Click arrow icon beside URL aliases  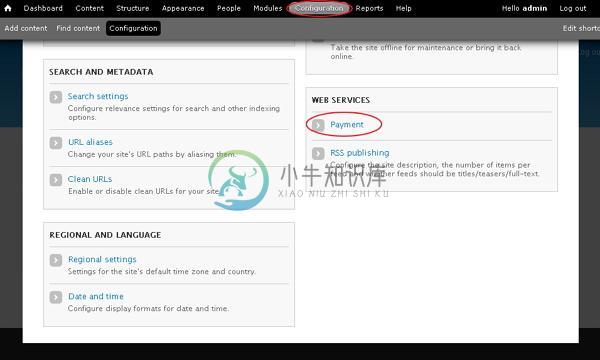[x=56, y=143]
